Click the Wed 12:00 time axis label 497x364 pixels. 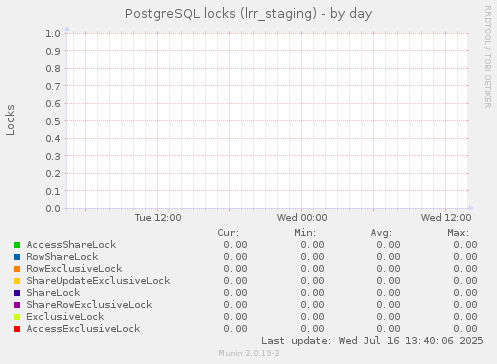click(x=446, y=218)
